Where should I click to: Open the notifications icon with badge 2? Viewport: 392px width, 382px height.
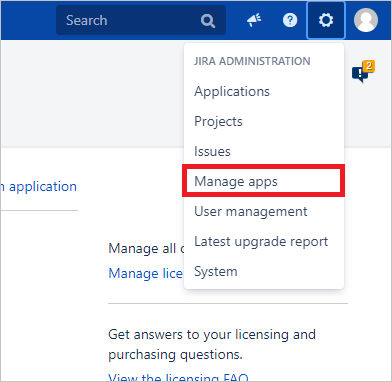pyautogui.click(x=363, y=71)
